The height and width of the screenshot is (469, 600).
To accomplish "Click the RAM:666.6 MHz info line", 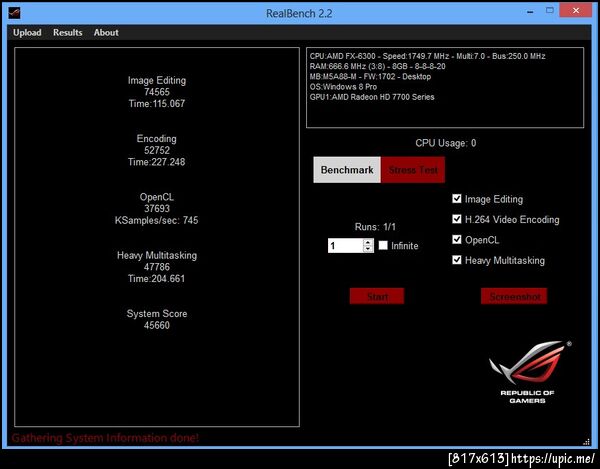I will [378, 66].
